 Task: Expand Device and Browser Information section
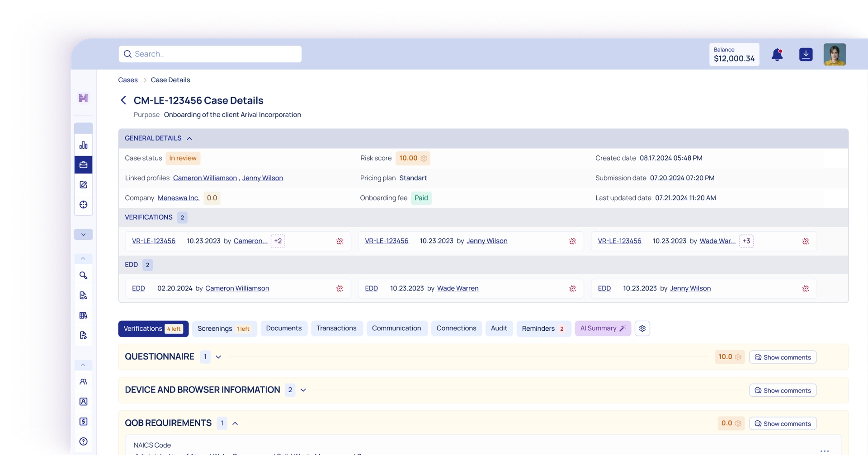click(x=303, y=390)
